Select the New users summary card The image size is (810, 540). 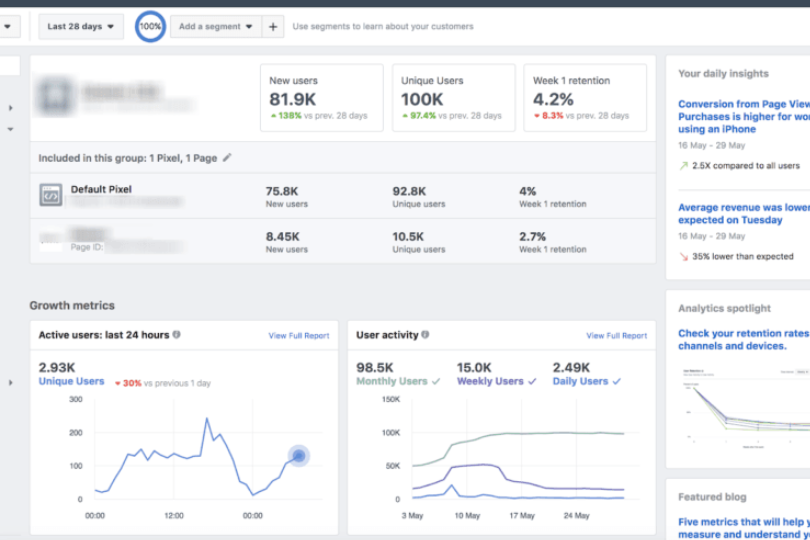(321, 98)
